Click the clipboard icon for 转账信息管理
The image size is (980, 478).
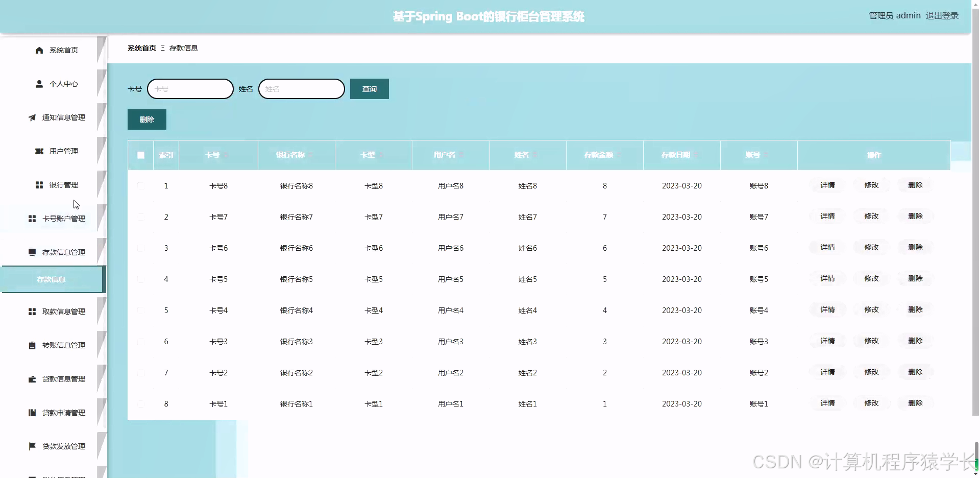[32, 345]
